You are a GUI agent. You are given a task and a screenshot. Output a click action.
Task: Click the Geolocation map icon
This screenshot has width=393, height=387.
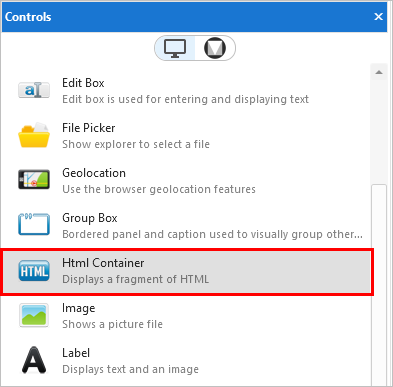(34, 179)
